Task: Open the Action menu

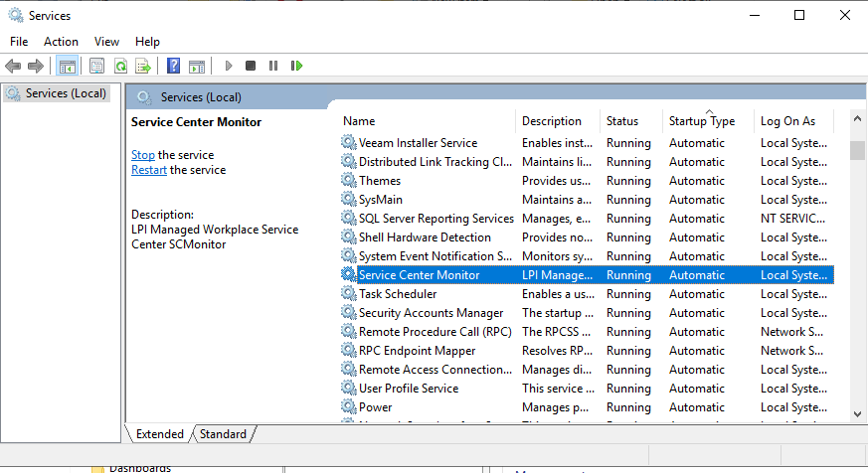Action: (61, 42)
